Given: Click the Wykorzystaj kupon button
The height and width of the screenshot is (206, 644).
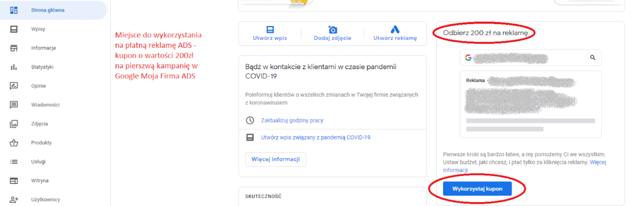Looking at the screenshot, I should pos(477,189).
